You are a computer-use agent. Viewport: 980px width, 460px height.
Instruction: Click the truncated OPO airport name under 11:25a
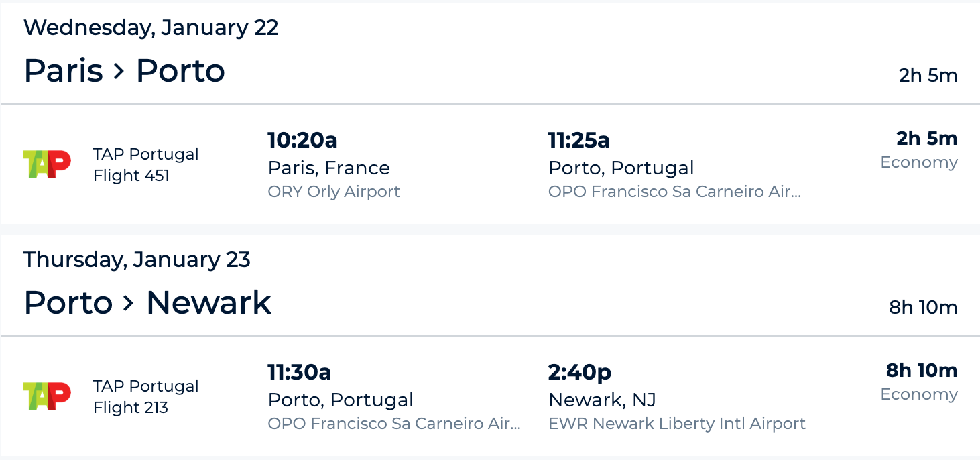click(674, 192)
